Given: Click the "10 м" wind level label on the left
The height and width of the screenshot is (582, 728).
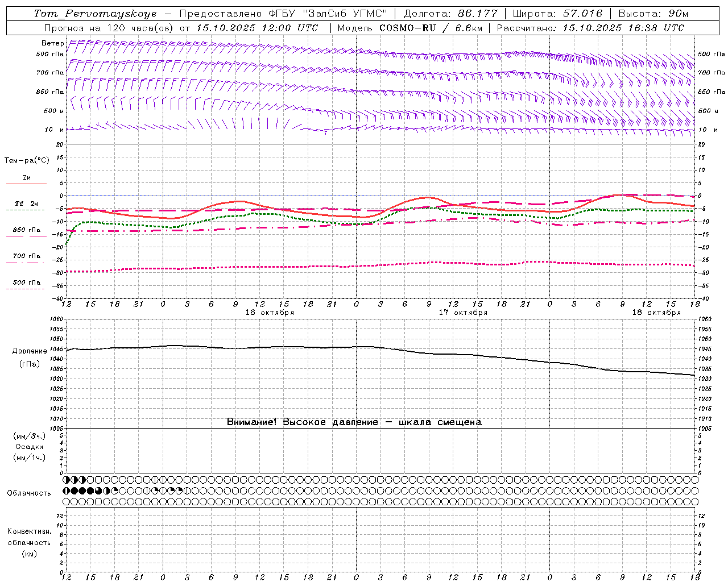Looking at the screenshot, I should 55,130.
